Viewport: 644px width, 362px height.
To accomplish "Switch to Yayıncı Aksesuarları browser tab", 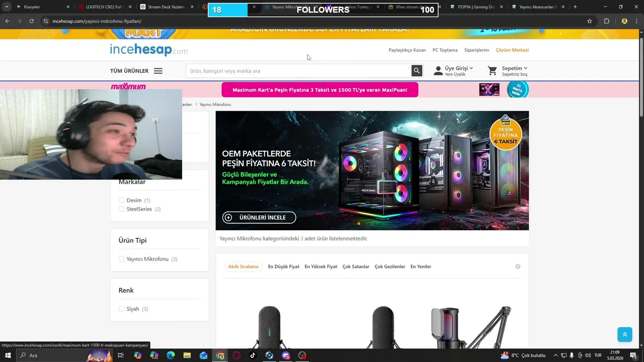I will (x=537, y=7).
